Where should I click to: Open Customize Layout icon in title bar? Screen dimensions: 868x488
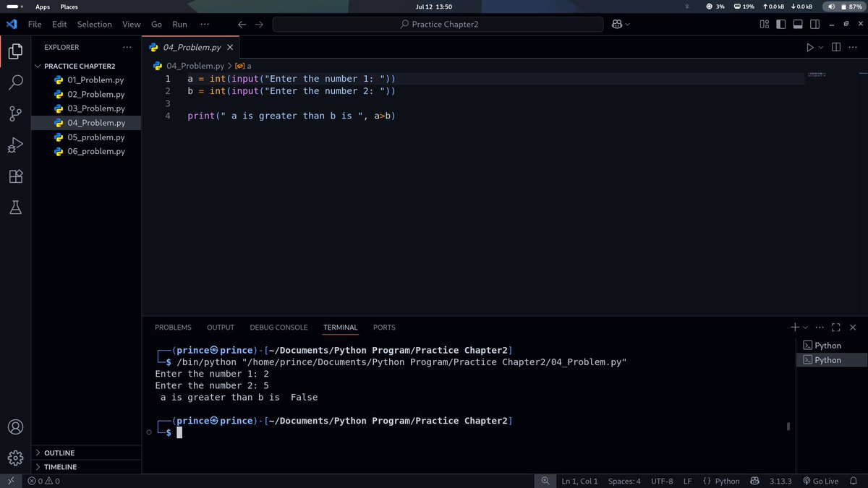[x=765, y=24]
